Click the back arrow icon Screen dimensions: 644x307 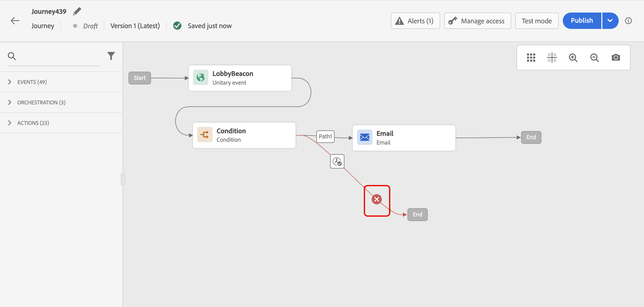click(x=15, y=21)
